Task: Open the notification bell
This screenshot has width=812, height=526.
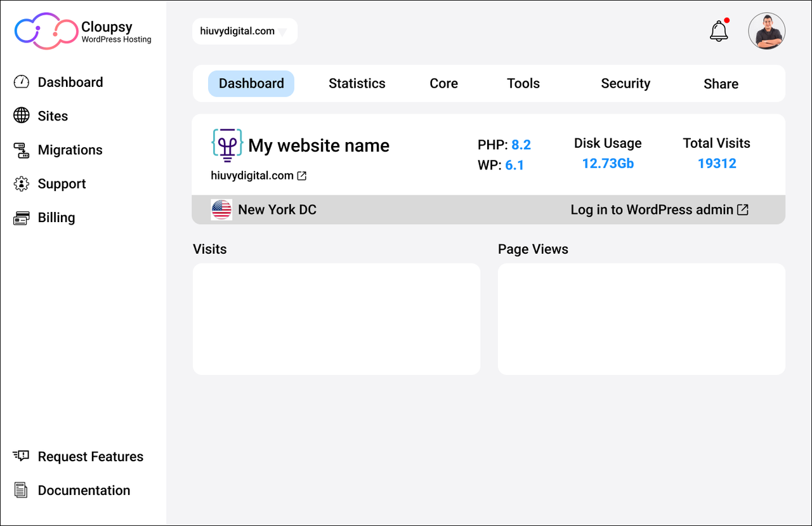Action: point(718,30)
